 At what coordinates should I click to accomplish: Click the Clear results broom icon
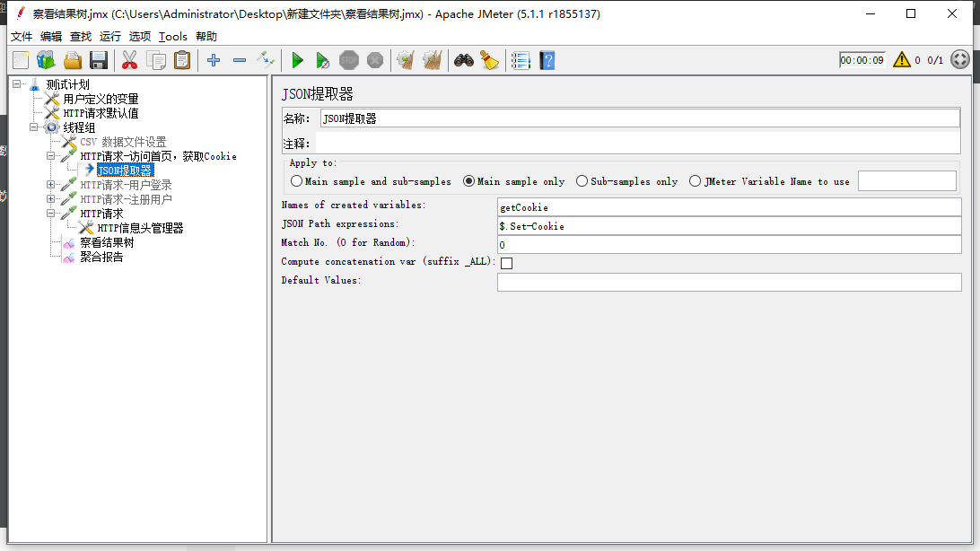tap(406, 61)
